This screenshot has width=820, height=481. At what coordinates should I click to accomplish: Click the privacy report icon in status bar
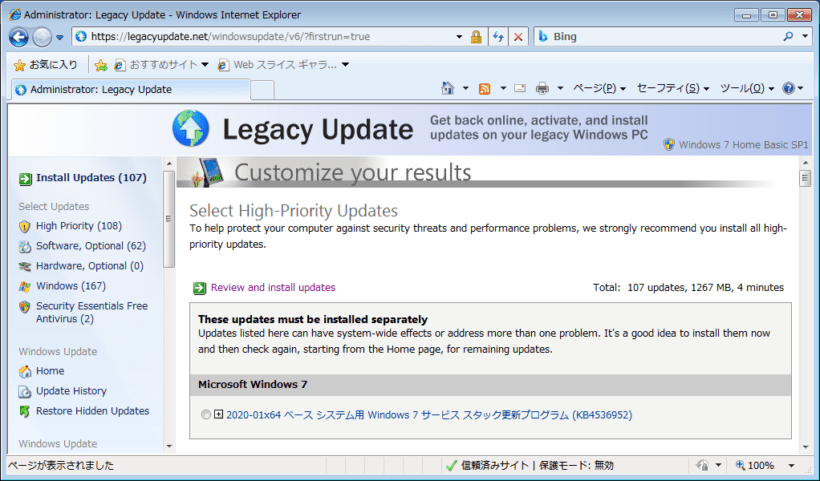[x=702, y=465]
